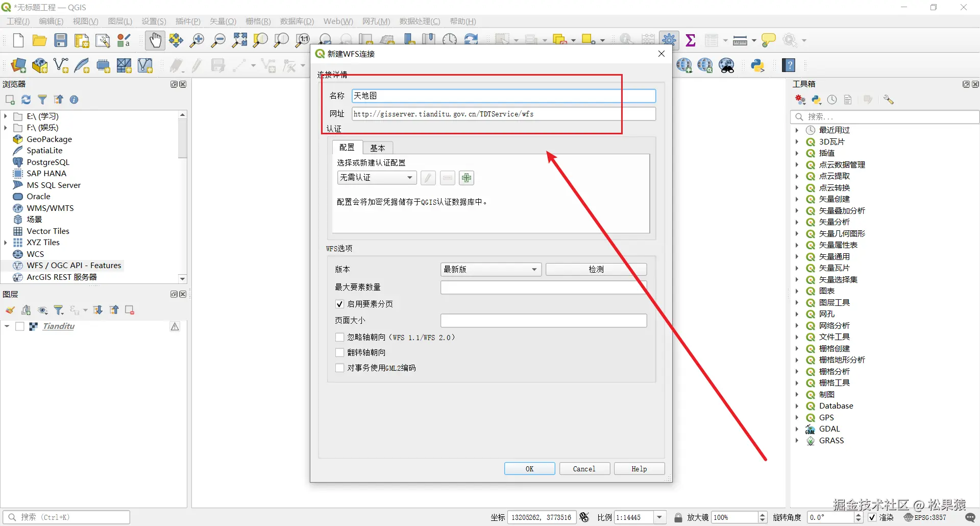Click 最大要素数量 input field
The width and height of the screenshot is (980, 526).
544,288
